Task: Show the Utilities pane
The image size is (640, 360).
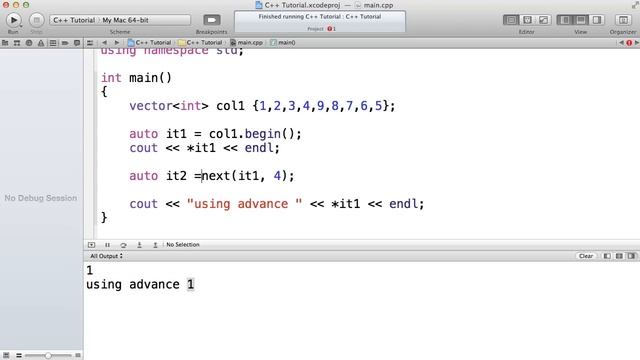Action: pyautogui.click(x=597, y=20)
